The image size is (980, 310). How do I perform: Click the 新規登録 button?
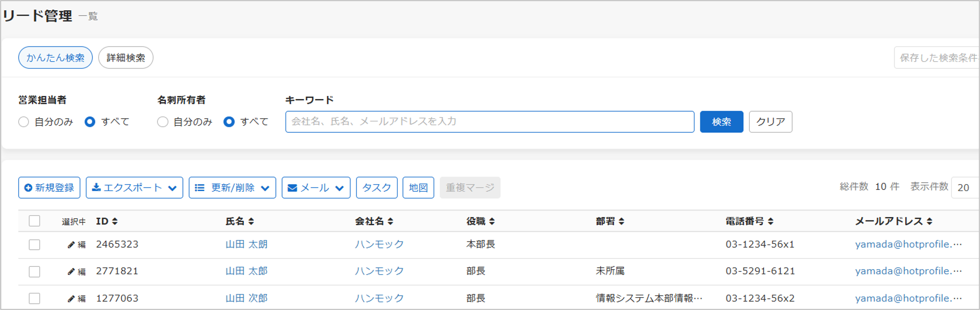click(49, 188)
